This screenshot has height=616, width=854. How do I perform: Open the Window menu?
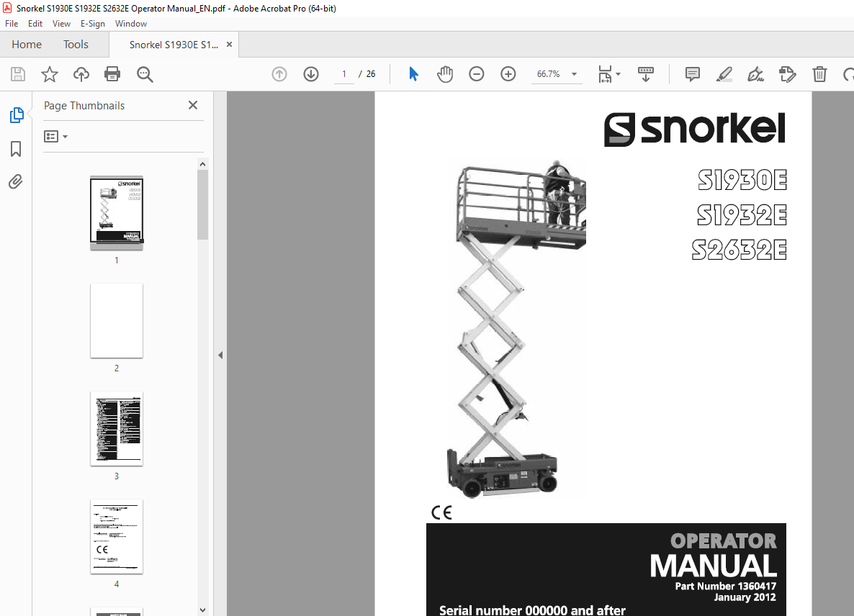(x=131, y=24)
